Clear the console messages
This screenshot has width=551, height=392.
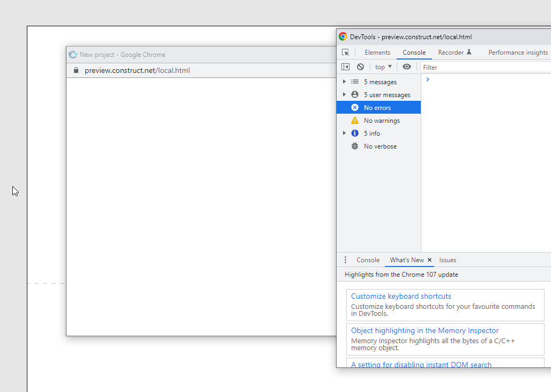click(x=360, y=66)
